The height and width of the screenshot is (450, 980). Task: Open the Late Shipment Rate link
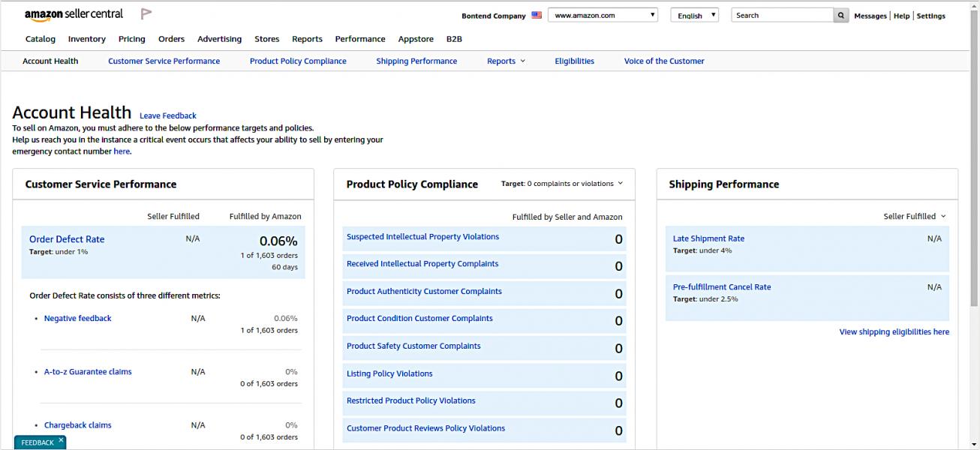(708, 239)
